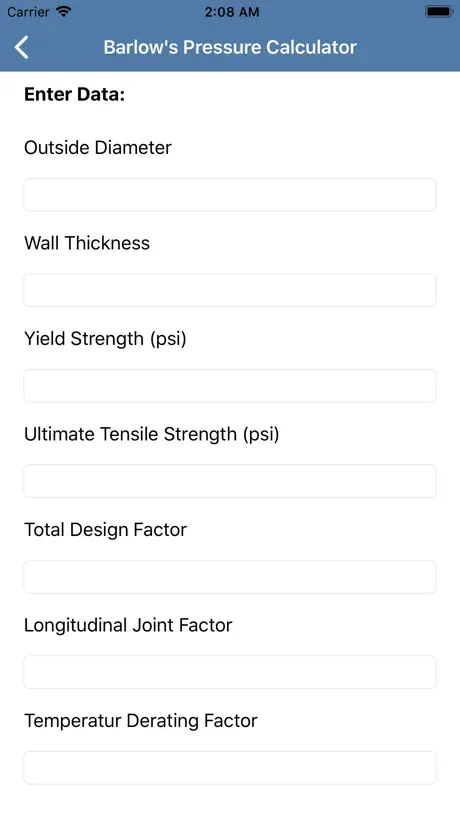Focus the Wall Thickness input field
The image size is (460, 818).
pyautogui.click(x=230, y=290)
